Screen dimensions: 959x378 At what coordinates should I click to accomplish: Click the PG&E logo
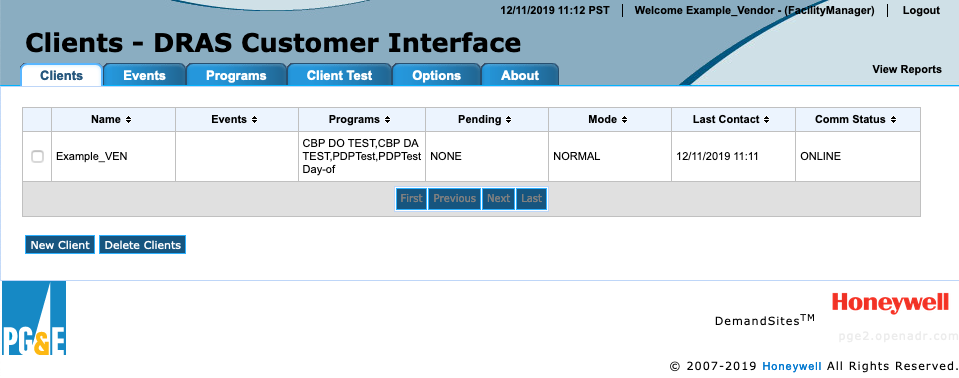pos(34,318)
